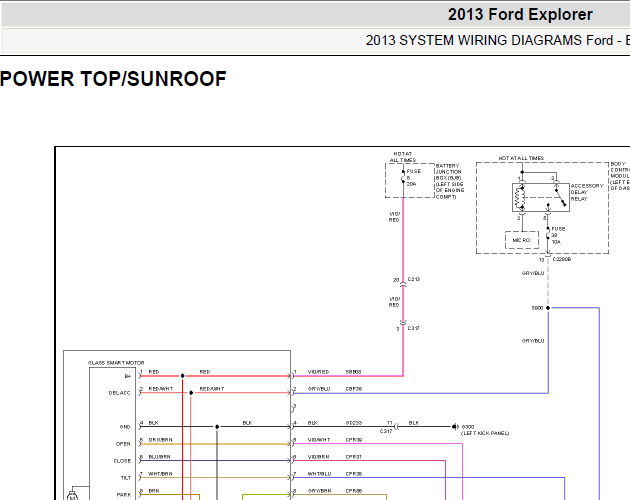Click the 'FUSE 8 20A' label
Screen dimensions: 630x500
pos(413,178)
